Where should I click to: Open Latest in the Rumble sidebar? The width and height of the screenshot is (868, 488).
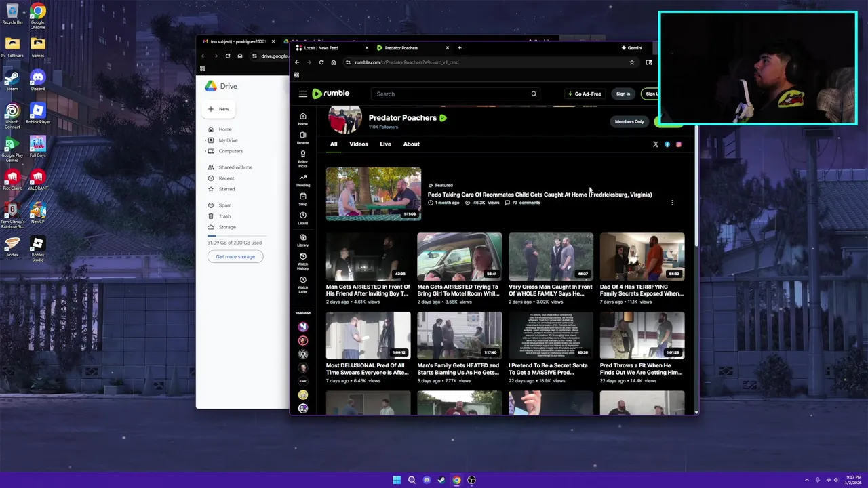[303, 218]
